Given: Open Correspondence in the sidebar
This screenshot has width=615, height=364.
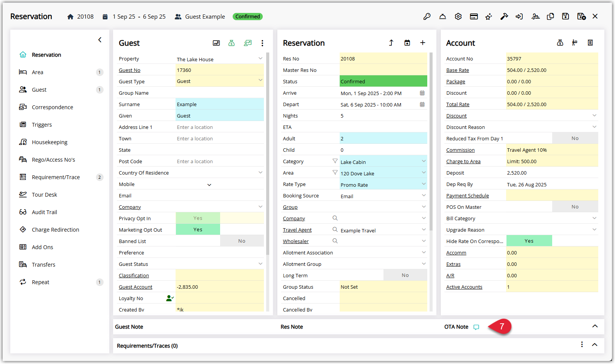Looking at the screenshot, I should (x=53, y=107).
